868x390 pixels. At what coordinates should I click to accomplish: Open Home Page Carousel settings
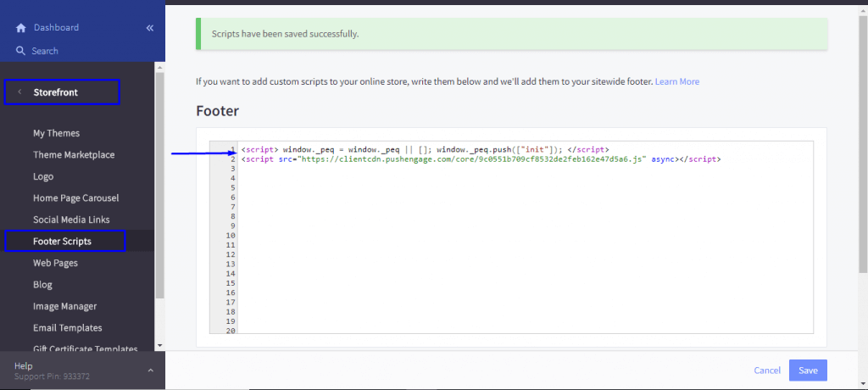pyautogui.click(x=75, y=198)
